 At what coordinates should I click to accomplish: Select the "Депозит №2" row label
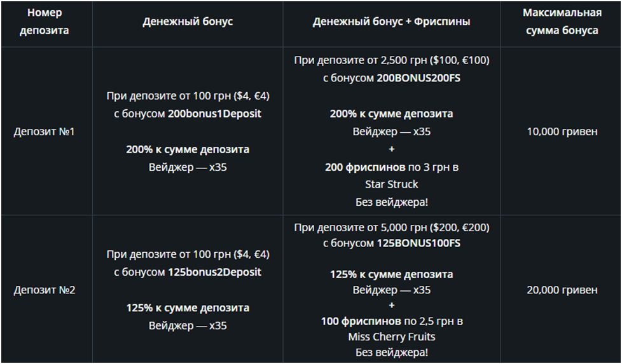pyautogui.click(x=44, y=290)
